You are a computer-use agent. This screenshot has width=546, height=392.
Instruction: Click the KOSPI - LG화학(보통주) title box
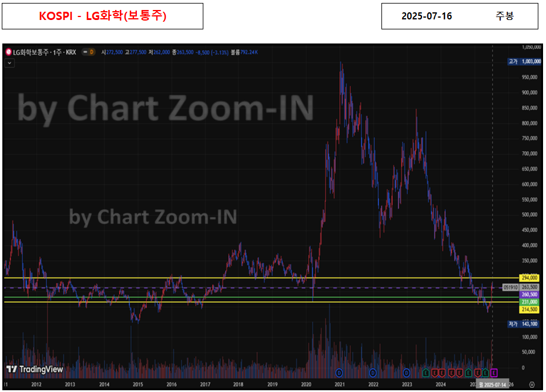(103, 16)
